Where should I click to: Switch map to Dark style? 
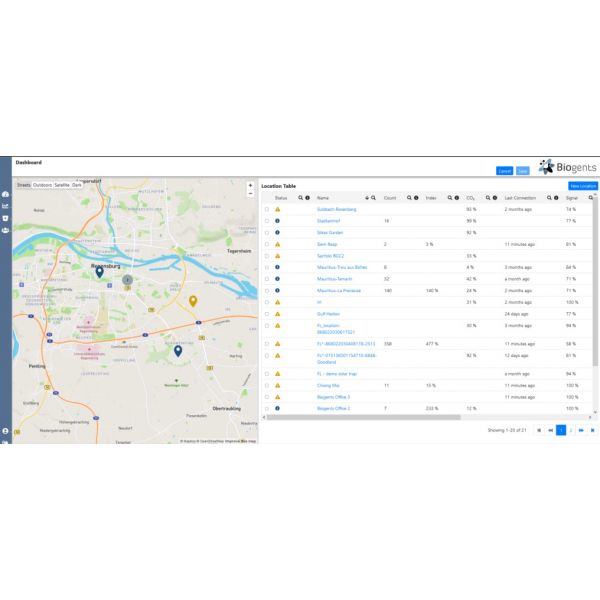click(77, 185)
